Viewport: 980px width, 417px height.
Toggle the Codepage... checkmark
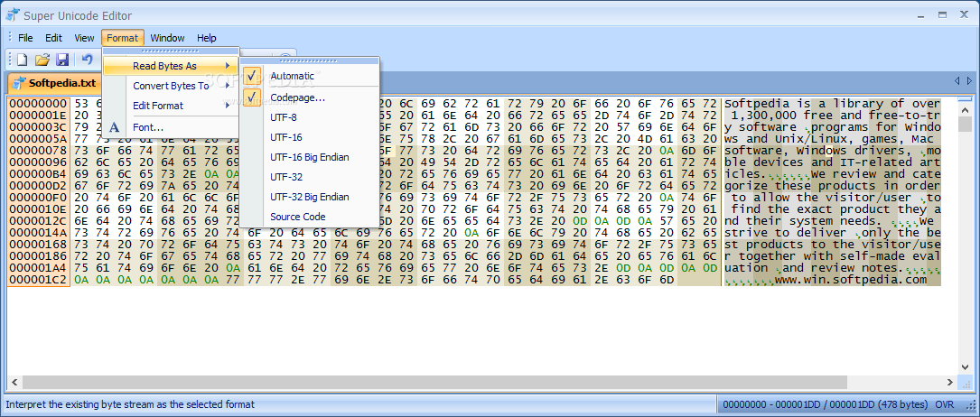pyautogui.click(x=252, y=97)
